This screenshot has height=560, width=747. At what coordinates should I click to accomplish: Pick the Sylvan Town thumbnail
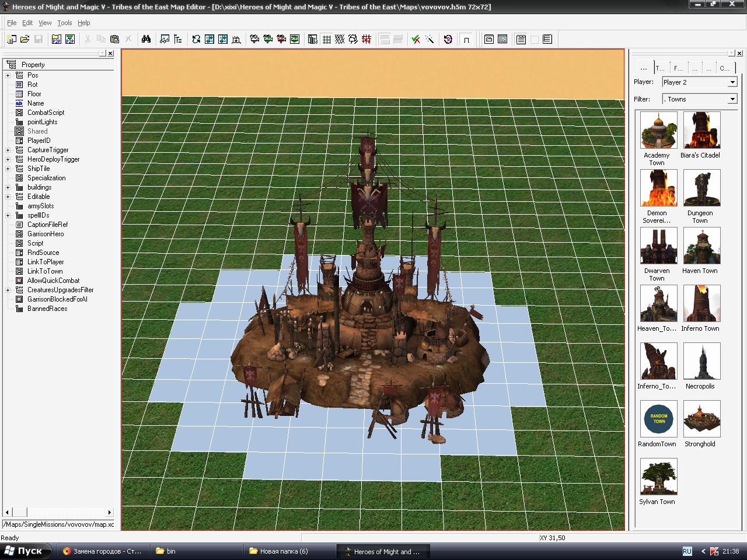pos(658,477)
